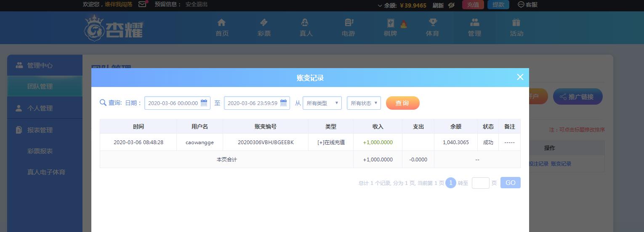Open calendar for start date

(x=204, y=103)
